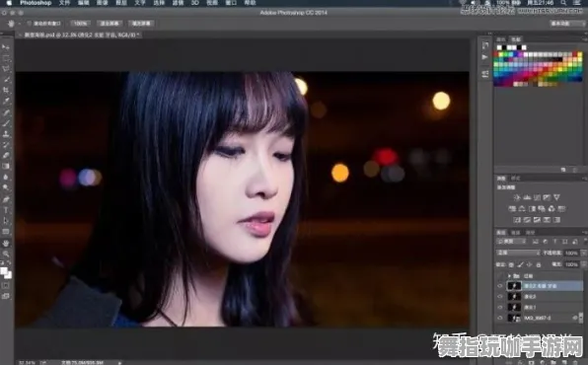Open the Filter menu (滤镜)

(x=178, y=3)
